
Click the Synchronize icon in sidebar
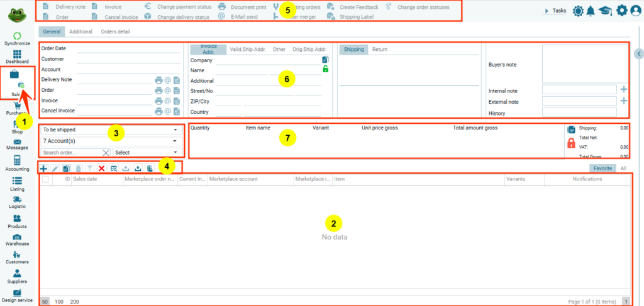pyautogui.click(x=17, y=36)
